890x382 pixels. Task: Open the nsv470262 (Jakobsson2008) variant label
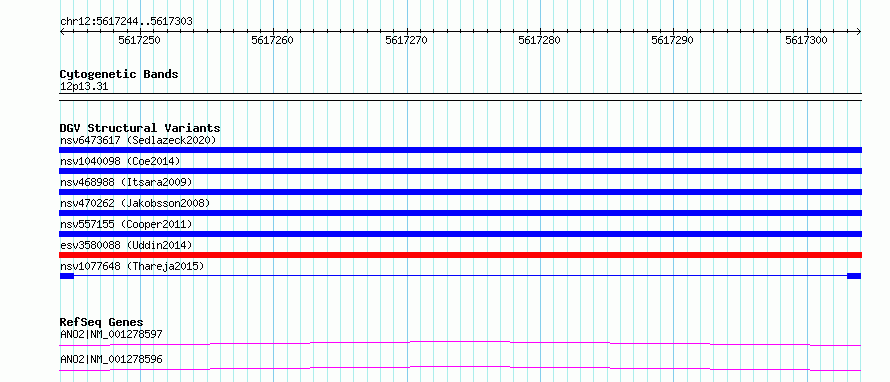(135, 203)
